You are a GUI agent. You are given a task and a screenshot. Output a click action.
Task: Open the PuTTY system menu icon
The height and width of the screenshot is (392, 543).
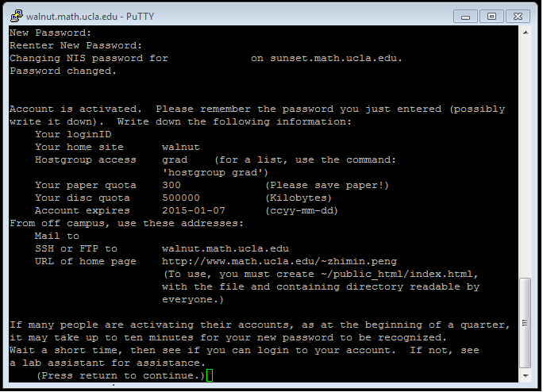point(17,16)
